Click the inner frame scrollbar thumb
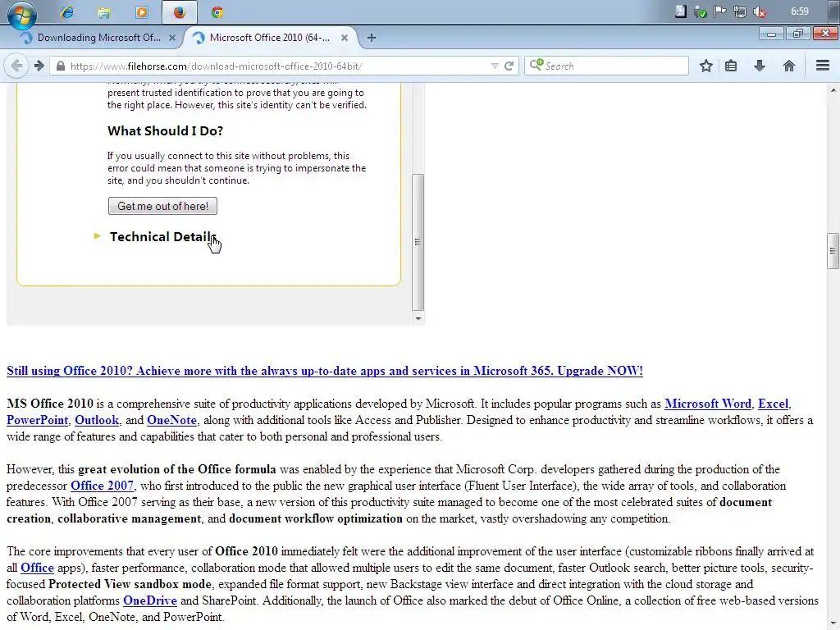The image size is (840, 630). pyautogui.click(x=418, y=242)
